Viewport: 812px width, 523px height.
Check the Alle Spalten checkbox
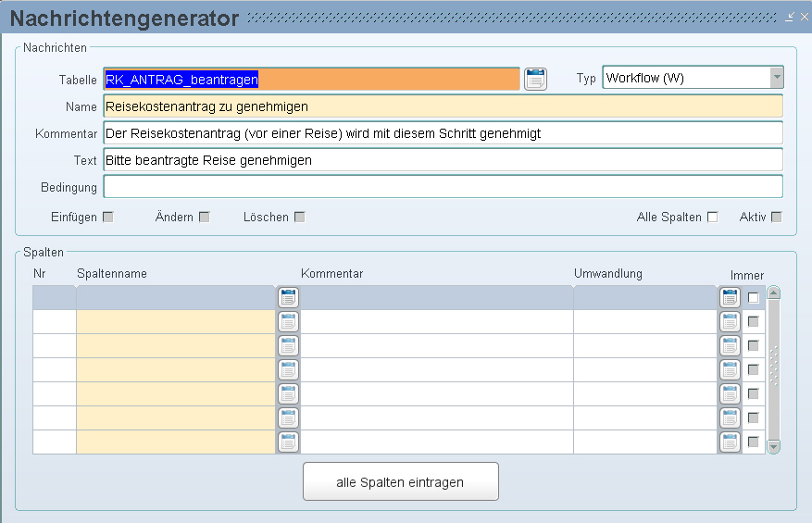pos(712,218)
